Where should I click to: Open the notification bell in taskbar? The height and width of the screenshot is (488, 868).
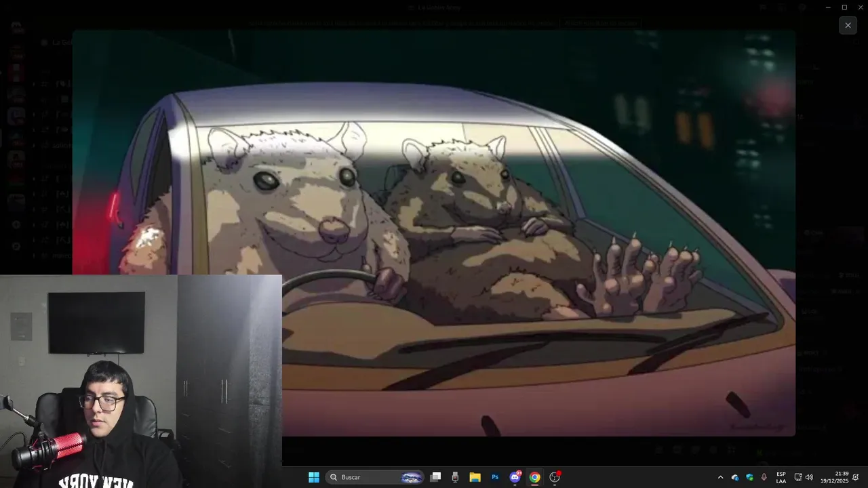(x=856, y=477)
